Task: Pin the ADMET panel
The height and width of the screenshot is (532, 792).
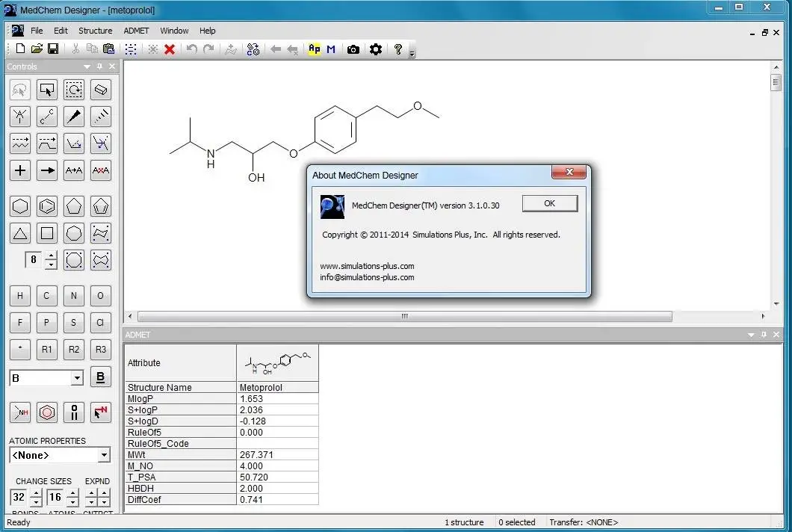Action: click(764, 335)
